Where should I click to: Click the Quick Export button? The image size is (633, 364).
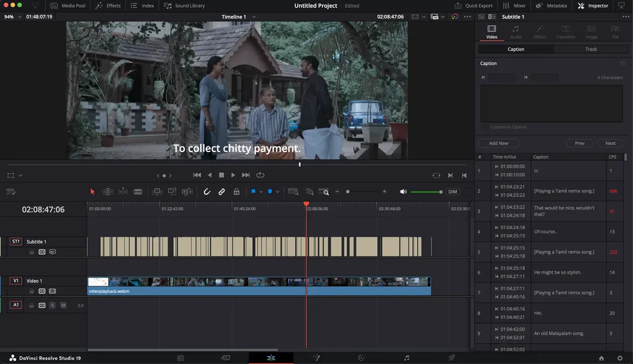(474, 6)
